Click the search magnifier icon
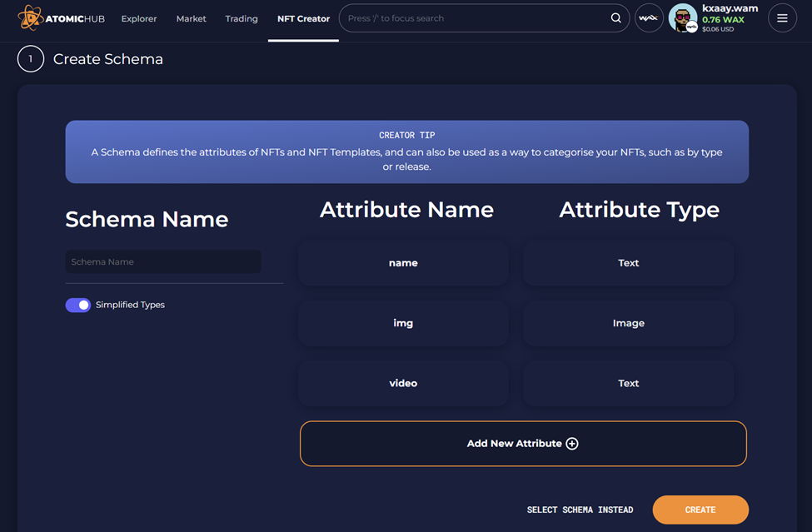 [x=615, y=17]
